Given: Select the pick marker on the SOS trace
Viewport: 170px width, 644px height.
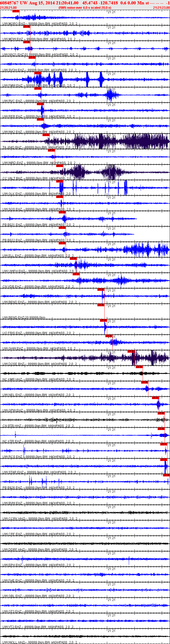Looking at the screenshot, I should pos(59,197).
